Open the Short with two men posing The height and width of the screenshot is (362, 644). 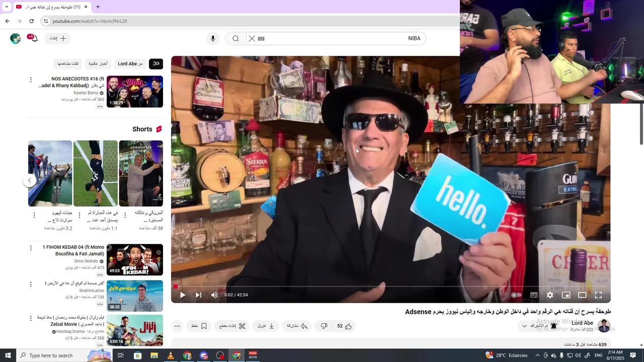[141, 173]
